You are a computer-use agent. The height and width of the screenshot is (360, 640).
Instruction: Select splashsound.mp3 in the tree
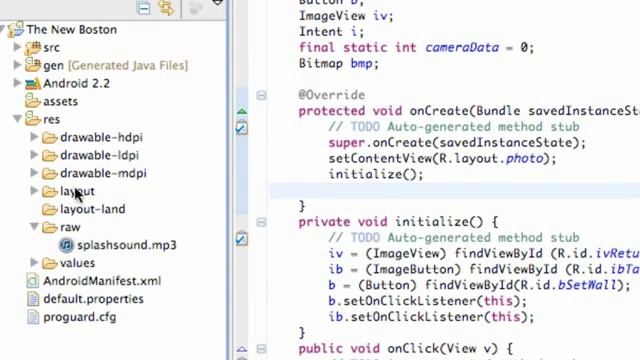point(127,245)
